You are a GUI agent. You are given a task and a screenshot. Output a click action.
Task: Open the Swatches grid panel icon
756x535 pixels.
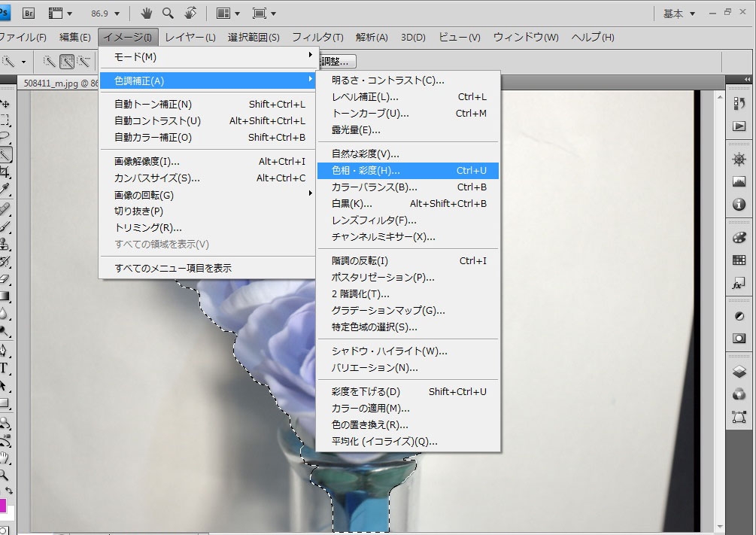pyautogui.click(x=739, y=260)
